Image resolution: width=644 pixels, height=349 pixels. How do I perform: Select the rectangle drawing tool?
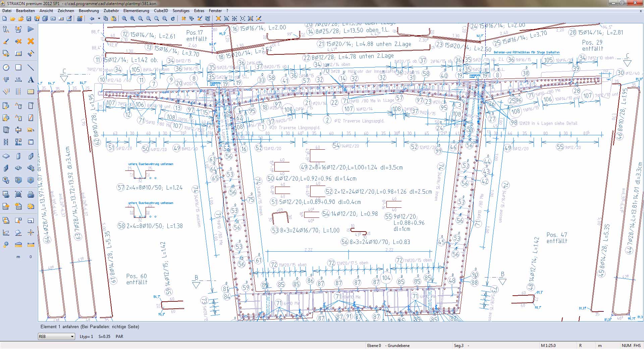point(18,67)
